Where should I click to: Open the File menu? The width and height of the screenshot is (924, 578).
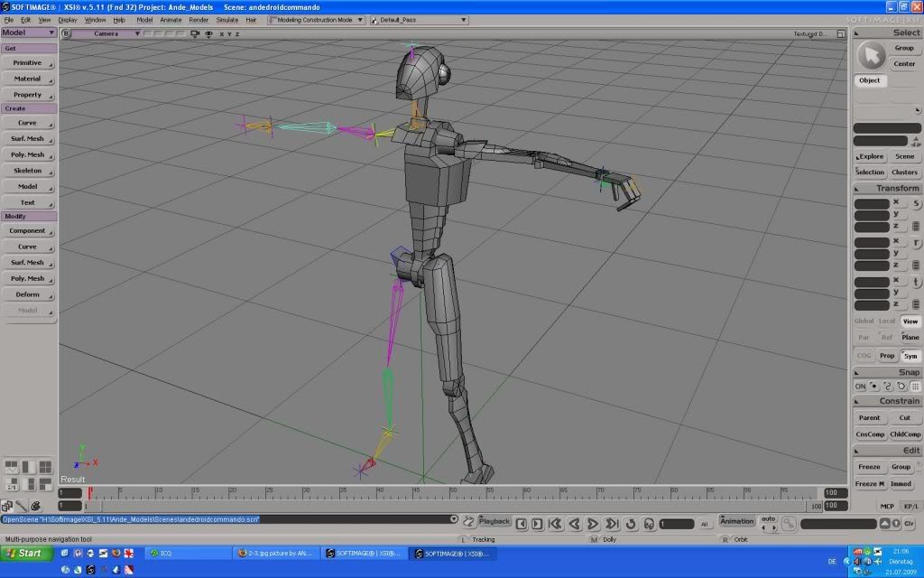click(8, 20)
